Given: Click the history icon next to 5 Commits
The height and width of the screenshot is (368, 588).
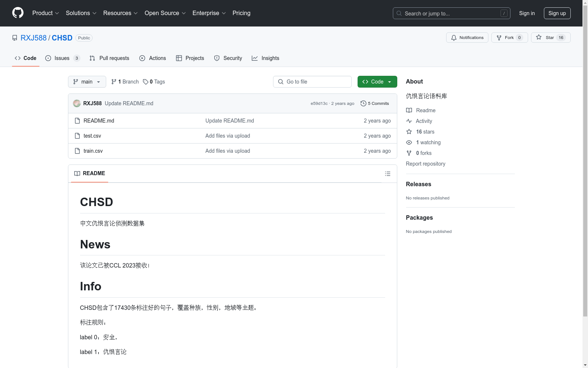Looking at the screenshot, I should coord(363,103).
